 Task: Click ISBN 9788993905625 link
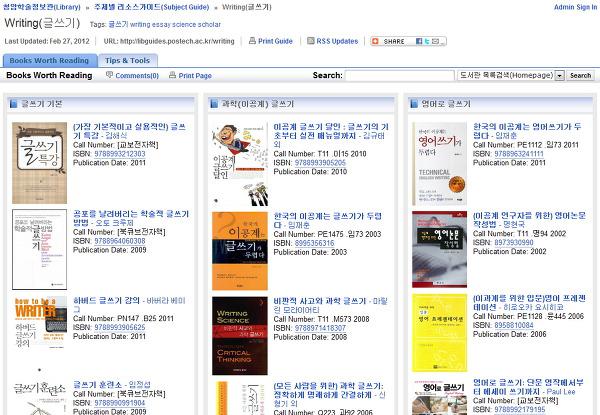pos(120,327)
